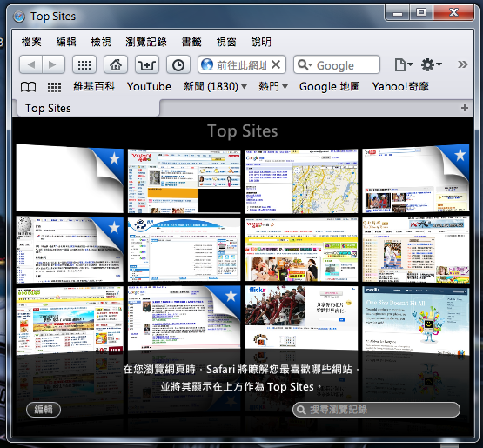Click the star badge on Wikipedia thumbnail
483x448 pixels.
(114, 227)
